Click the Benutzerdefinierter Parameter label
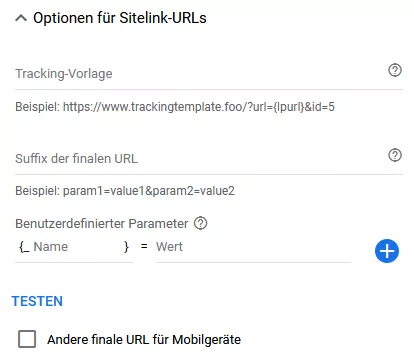414x363 pixels. 102,224
